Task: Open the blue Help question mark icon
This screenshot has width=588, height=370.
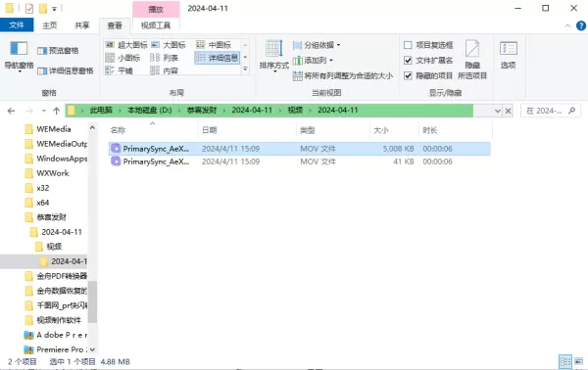Action: tap(581, 25)
